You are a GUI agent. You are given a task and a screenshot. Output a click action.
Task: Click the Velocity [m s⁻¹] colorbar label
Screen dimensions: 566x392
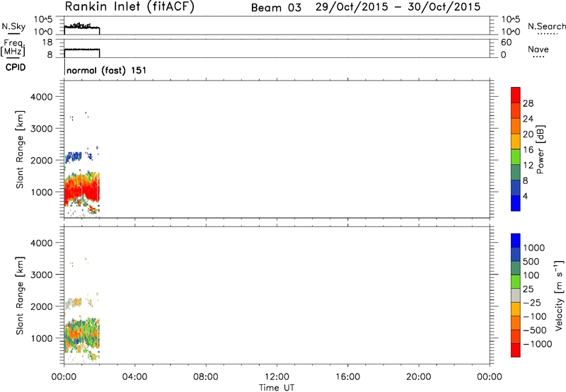tap(559, 295)
